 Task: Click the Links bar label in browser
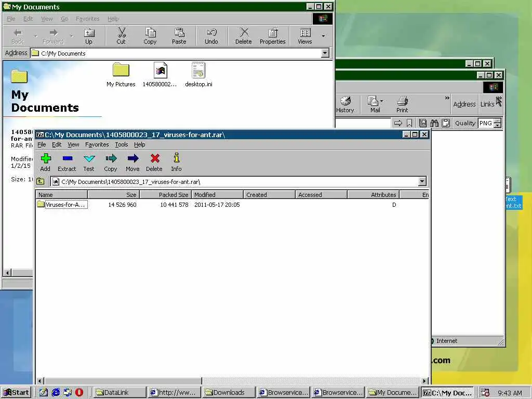coord(487,104)
